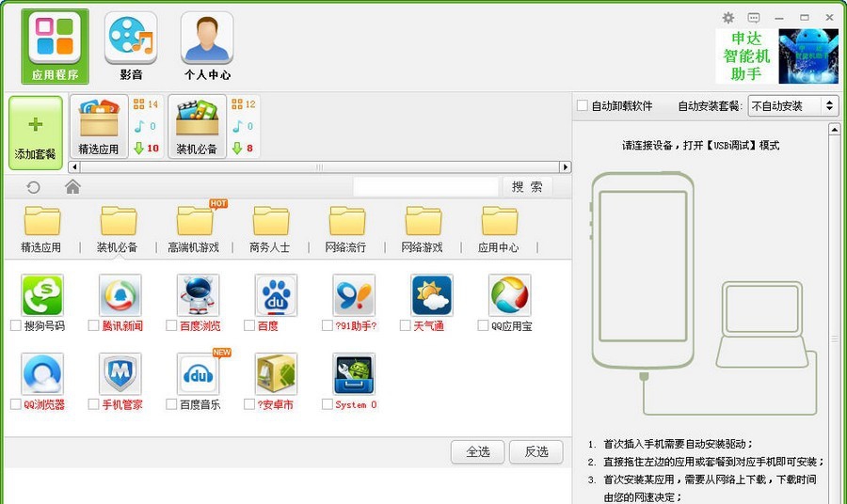Click the 搜索 button
This screenshot has height=504, width=847.
pyautogui.click(x=527, y=187)
